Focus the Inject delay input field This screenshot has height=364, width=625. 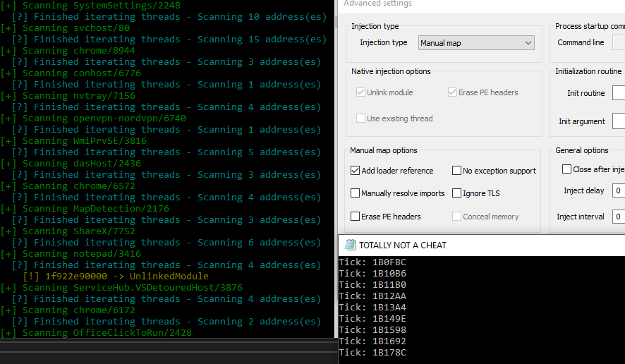coord(619,190)
